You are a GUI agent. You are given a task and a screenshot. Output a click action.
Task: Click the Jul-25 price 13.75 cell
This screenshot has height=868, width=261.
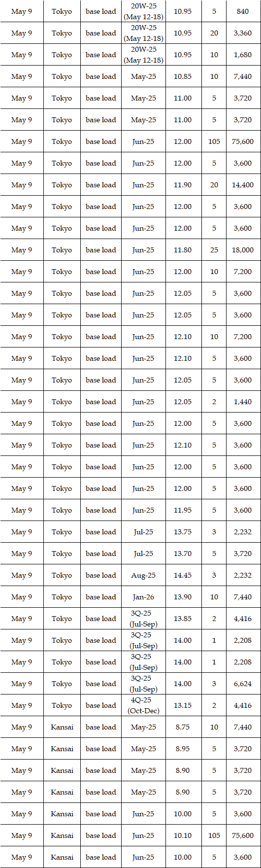point(183,532)
